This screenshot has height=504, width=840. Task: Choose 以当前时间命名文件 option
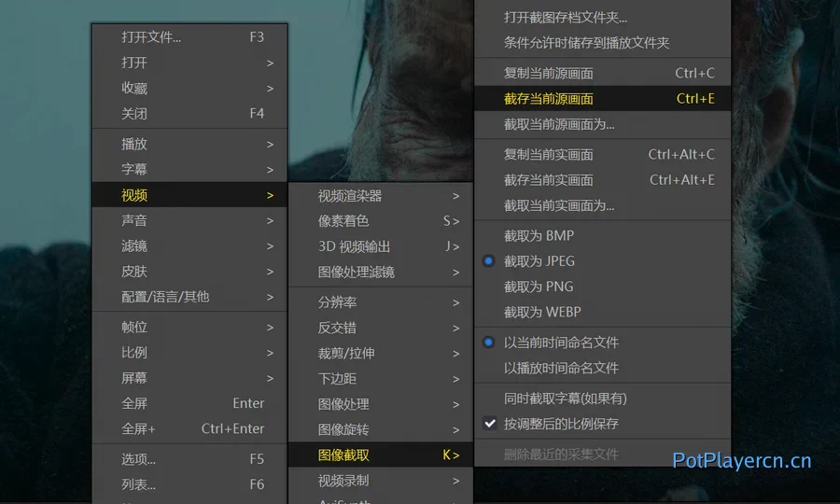click(603, 343)
